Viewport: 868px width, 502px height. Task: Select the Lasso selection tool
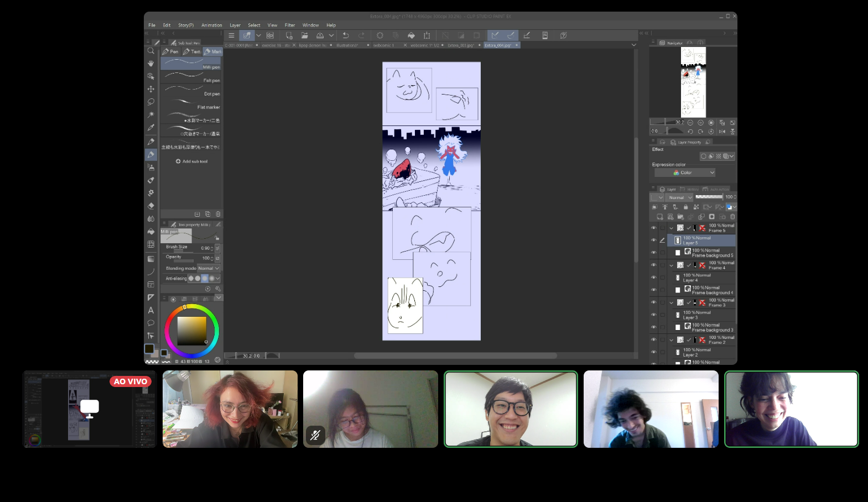point(150,102)
